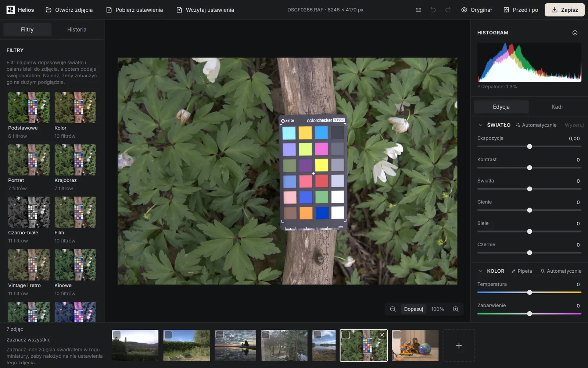
Task: Tick the checkbox on the colorchecker thumbnail
Action: (345, 335)
